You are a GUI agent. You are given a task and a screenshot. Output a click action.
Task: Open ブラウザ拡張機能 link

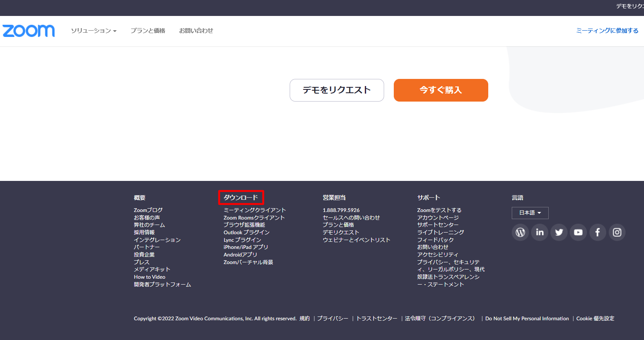(244, 225)
